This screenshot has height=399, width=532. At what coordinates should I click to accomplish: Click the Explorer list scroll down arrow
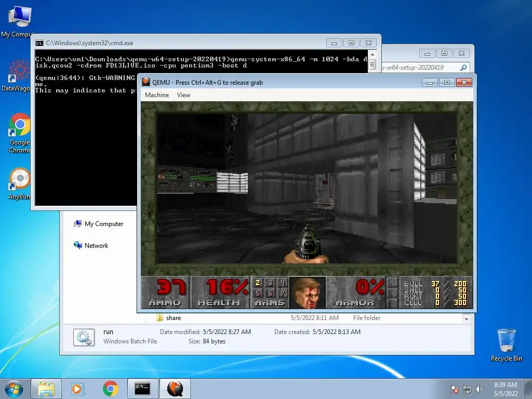click(x=466, y=319)
